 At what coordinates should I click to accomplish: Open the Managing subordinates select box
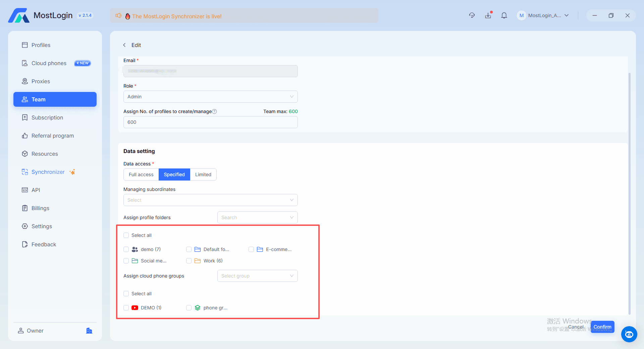click(x=211, y=200)
